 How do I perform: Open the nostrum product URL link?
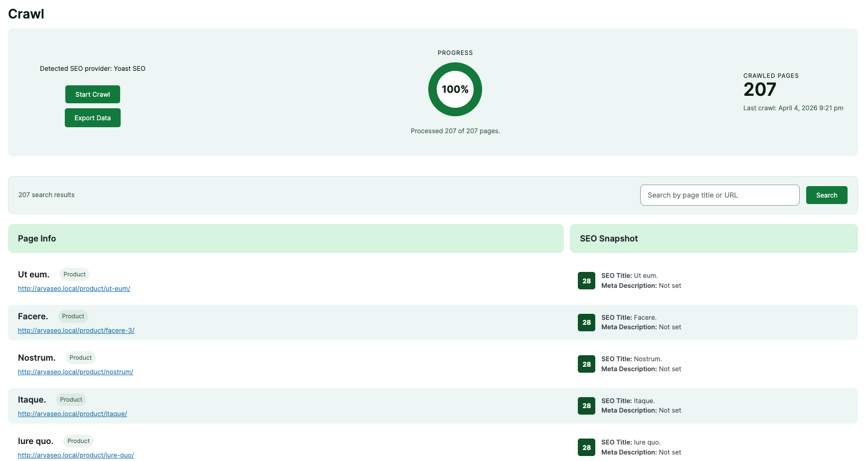75,372
